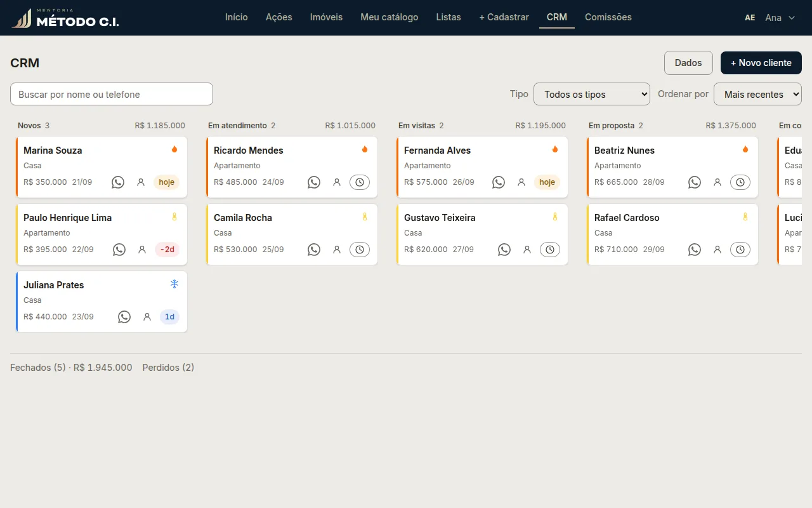The width and height of the screenshot is (812, 508).
Task: Open Meu catálogo
Action: tap(390, 17)
